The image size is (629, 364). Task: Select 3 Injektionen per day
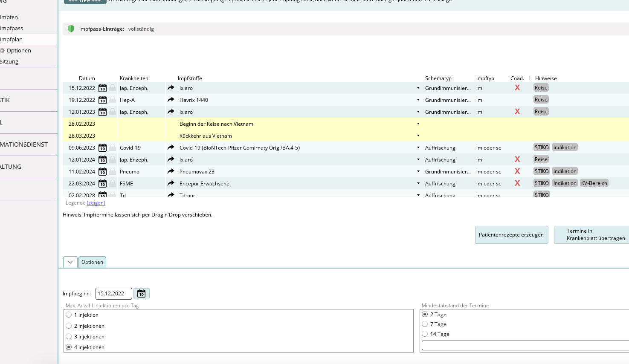coord(69,336)
